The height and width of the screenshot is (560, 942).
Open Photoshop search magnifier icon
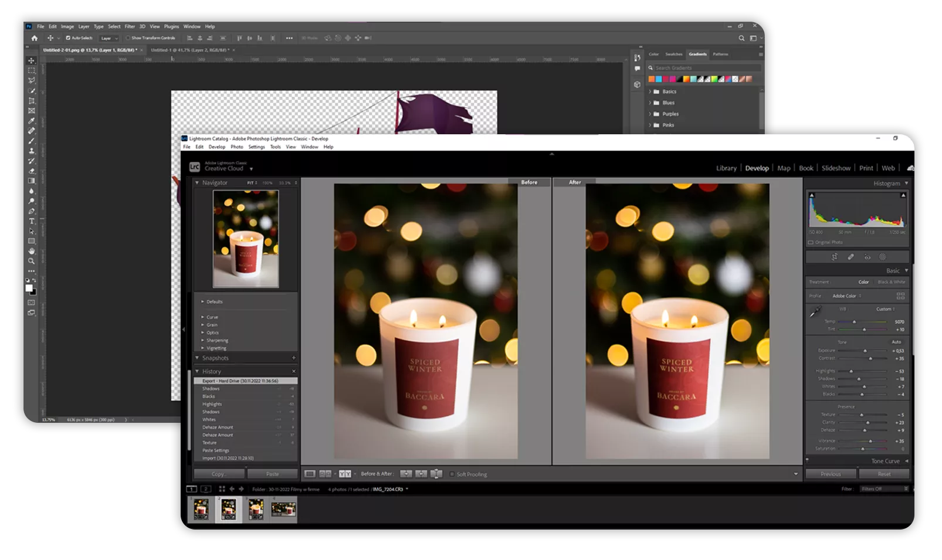click(741, 38)
